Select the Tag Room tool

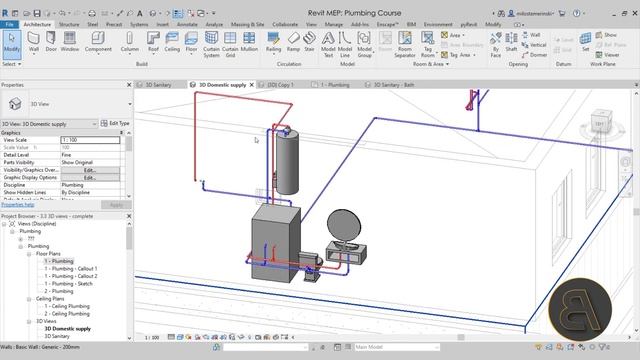427,44
